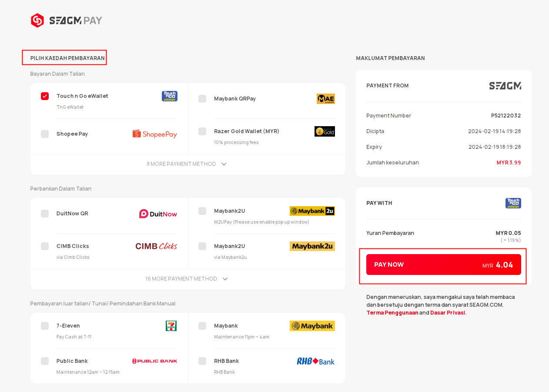Click the Touch n Go eWallet logo in payment list

[x=170, y=96]
